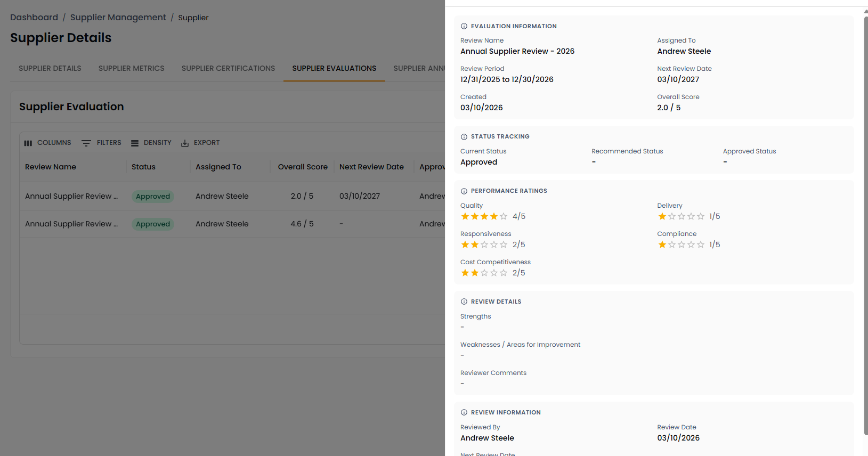Click the Overall Score column header
868x456 pixels.
[x=303, y=167]
